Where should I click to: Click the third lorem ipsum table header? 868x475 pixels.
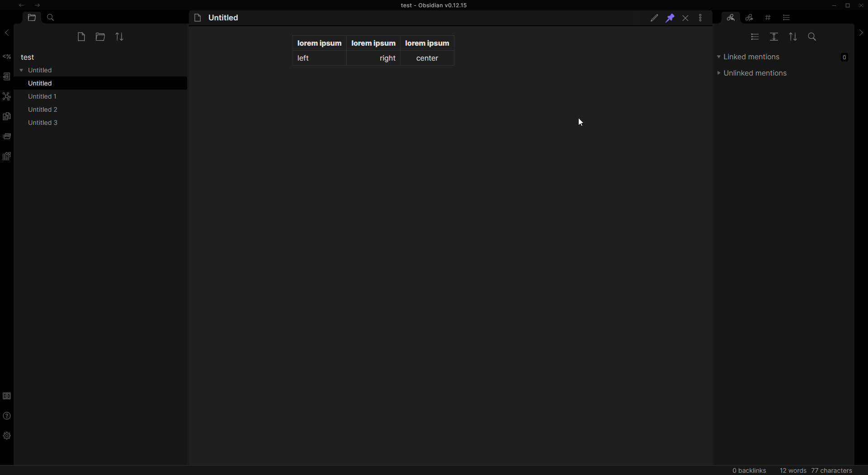(x=427, y=43)
